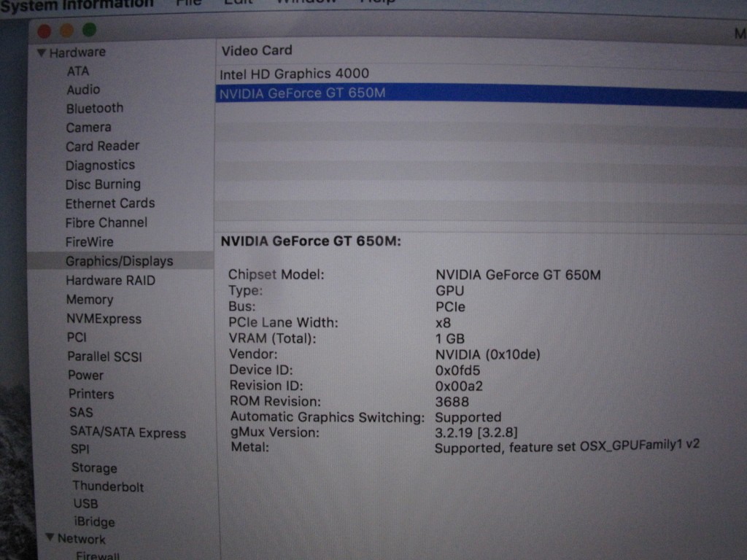Screen dimensions: 747x560
Task: Click the VRAM (Total) value 1 GB
Action: [x=449, y=338]
